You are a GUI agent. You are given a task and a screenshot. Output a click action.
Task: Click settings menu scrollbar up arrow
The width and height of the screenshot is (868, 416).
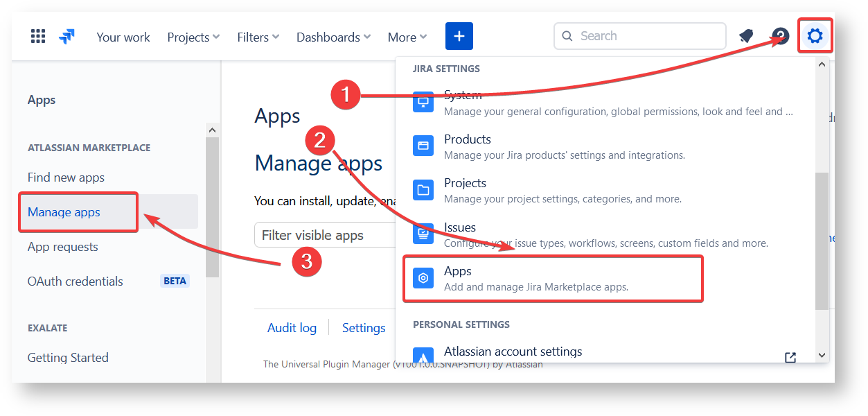coord(822,64)
